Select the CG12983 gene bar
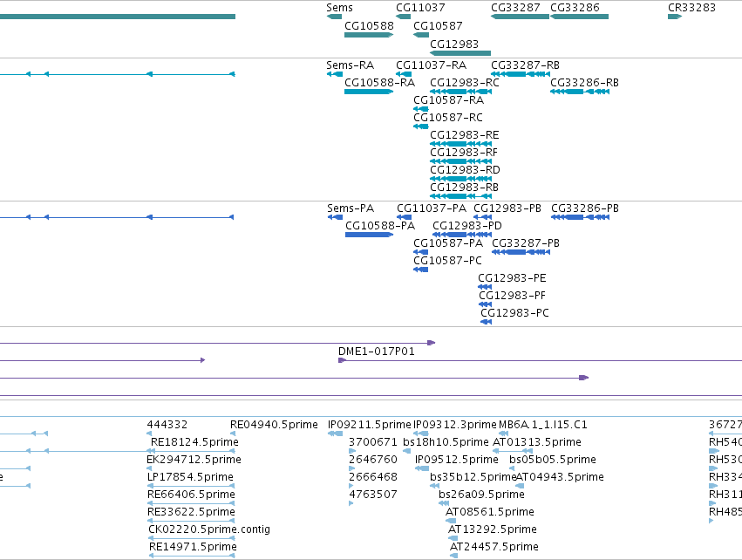The image size is (742, 560). [460, 53]
